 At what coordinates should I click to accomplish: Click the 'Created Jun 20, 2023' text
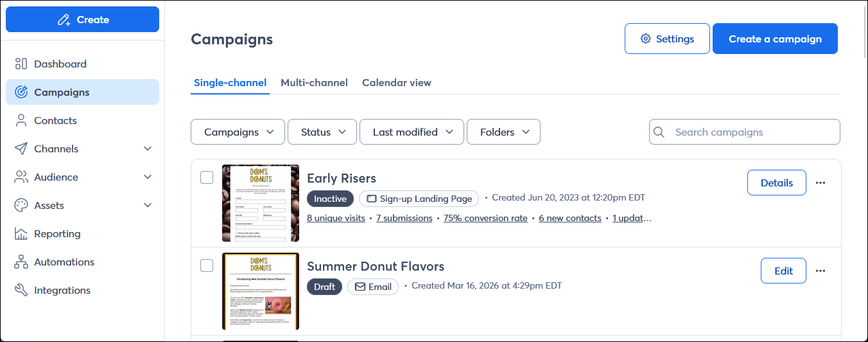[x=569, y=198]
